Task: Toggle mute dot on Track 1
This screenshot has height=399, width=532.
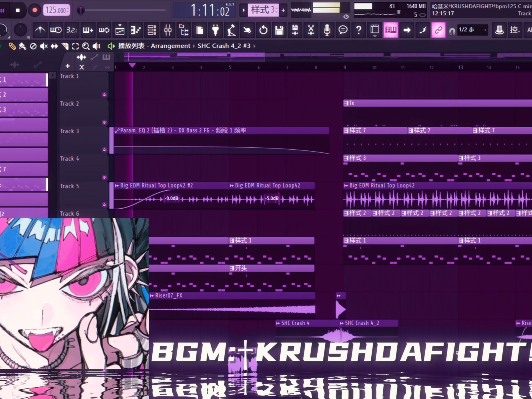Action: tap(104, 95)
